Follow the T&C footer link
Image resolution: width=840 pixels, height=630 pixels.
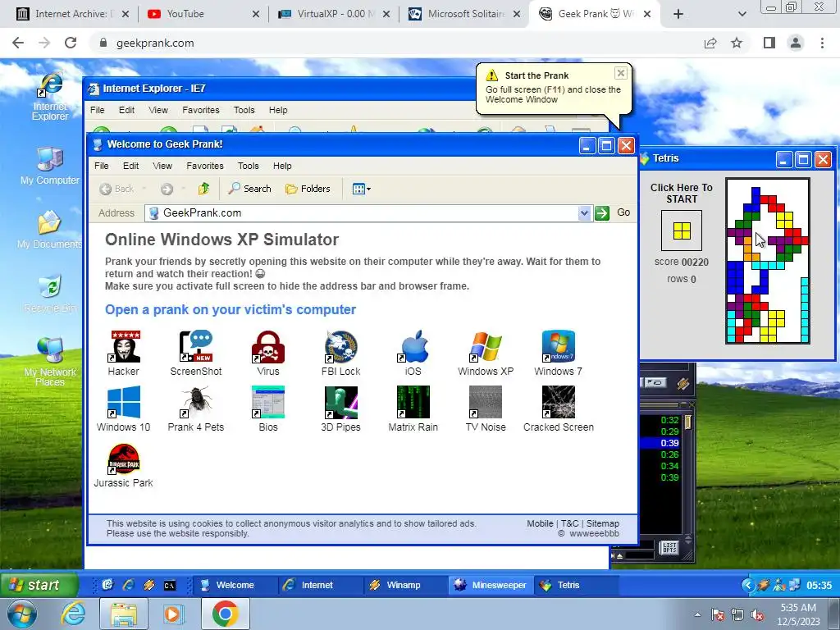pos(570,523)
